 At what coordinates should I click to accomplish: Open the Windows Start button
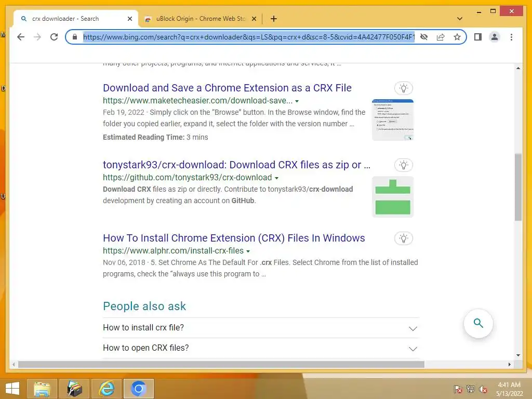[12, 389]
